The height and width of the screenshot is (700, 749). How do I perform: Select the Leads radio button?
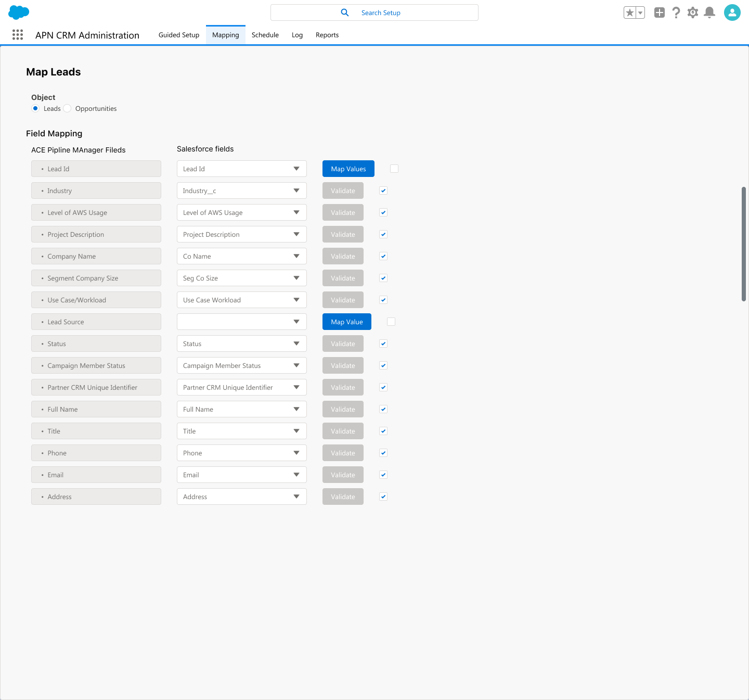tap(35, 108)
